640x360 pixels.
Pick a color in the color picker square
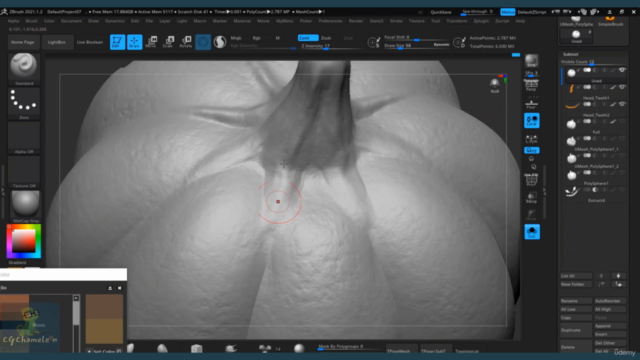[x=24, y=241]
